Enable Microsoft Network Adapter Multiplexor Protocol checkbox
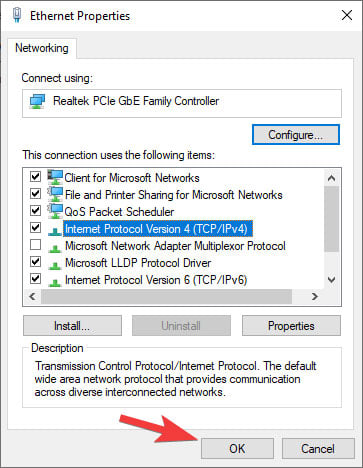 click(x=35, y=245)
